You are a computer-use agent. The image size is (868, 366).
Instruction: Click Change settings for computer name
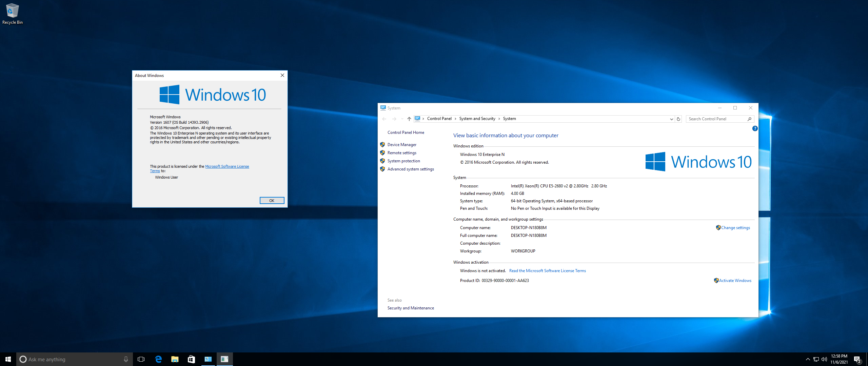(x=735, y=228)
